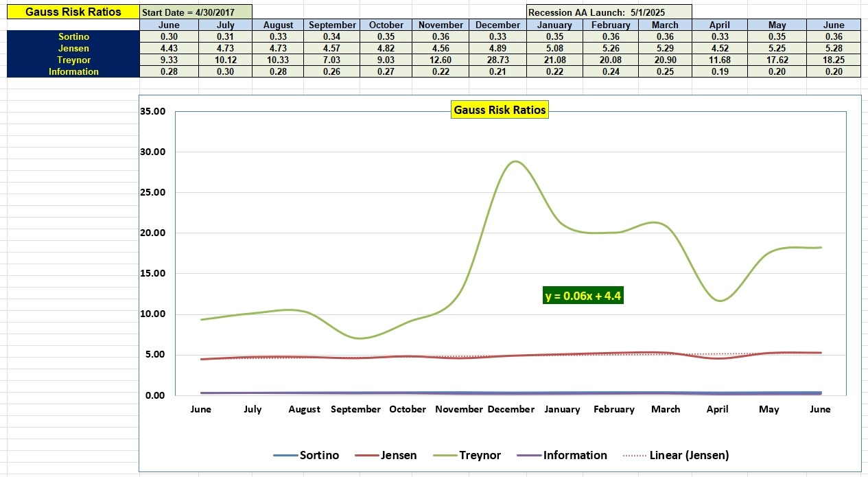868x477 pixels.
Task: Select Information cell with value 0.25
Action: 665,71
